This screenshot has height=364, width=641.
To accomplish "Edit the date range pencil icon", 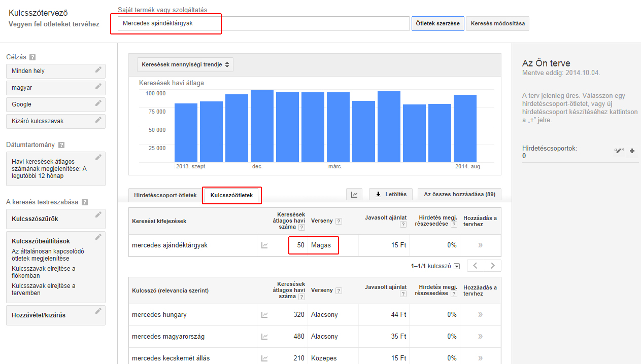I will [x=98, y=158].
